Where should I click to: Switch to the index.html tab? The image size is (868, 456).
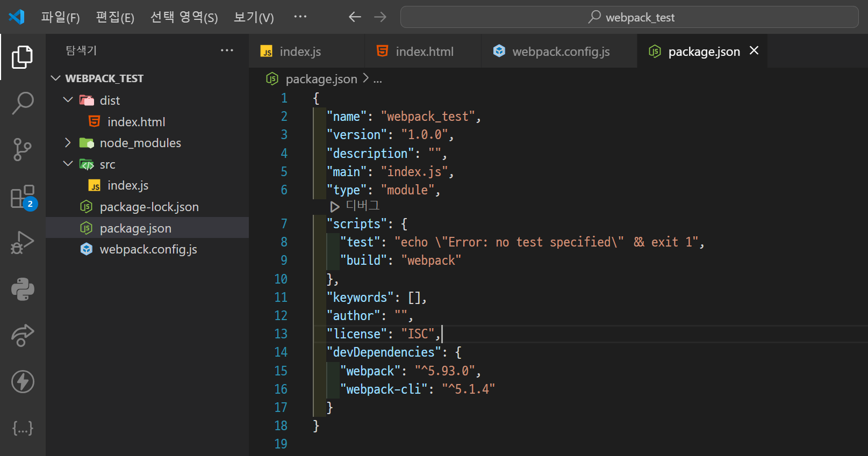tap(422, 51)
